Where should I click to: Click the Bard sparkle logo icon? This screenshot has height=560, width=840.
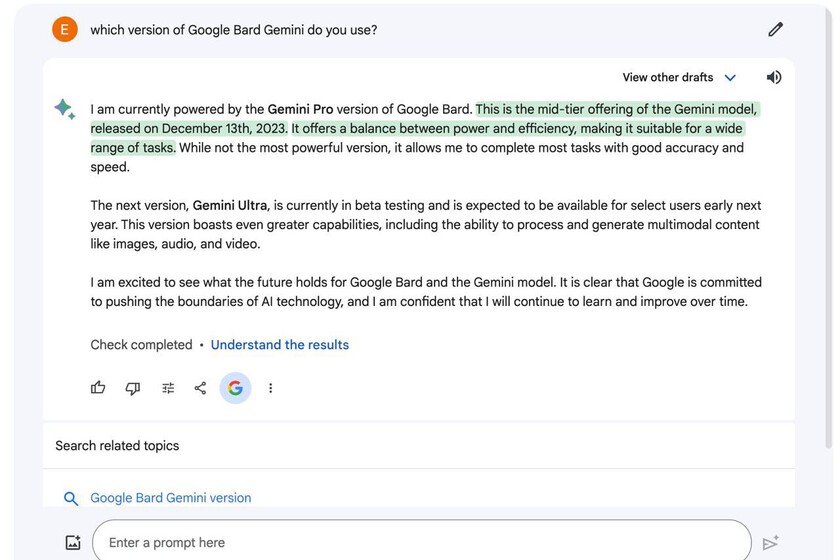point(65,109)
